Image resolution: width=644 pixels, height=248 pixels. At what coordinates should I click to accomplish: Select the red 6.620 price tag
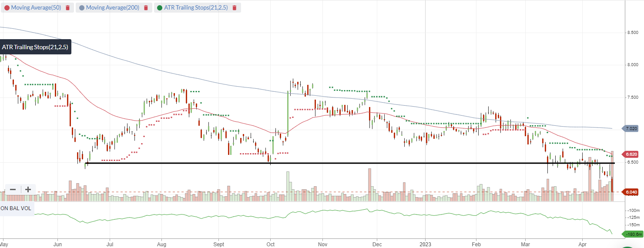coord(631,154)
